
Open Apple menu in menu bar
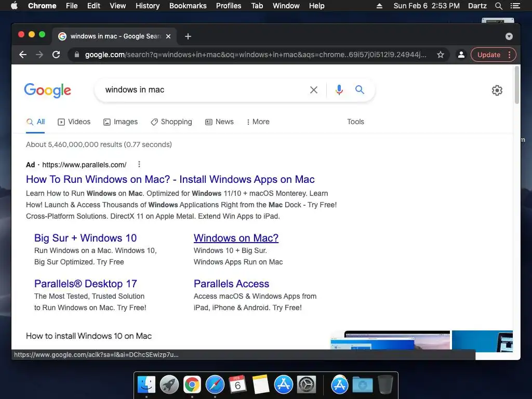[x=14, y=6]
